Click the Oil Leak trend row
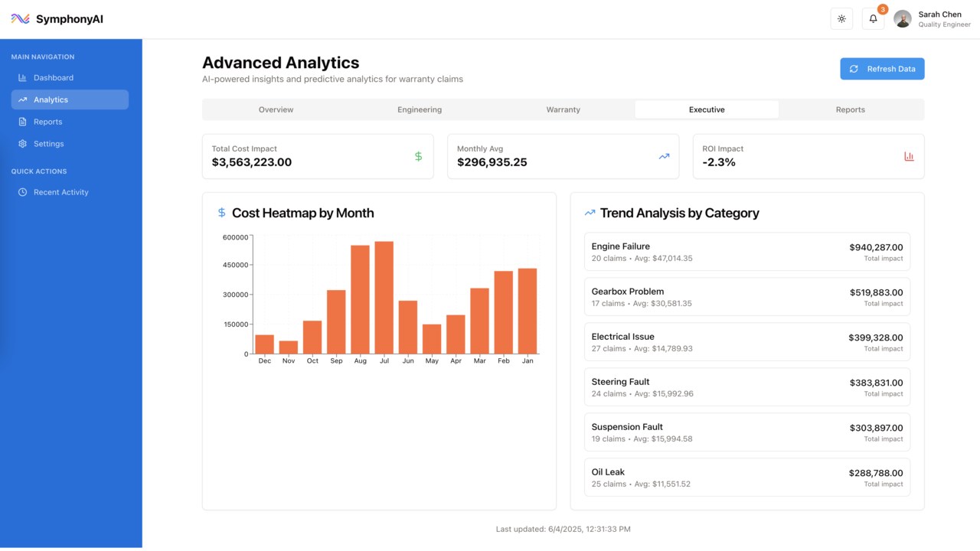This screenshot has width=980, height=551. (x=746, y=478)
